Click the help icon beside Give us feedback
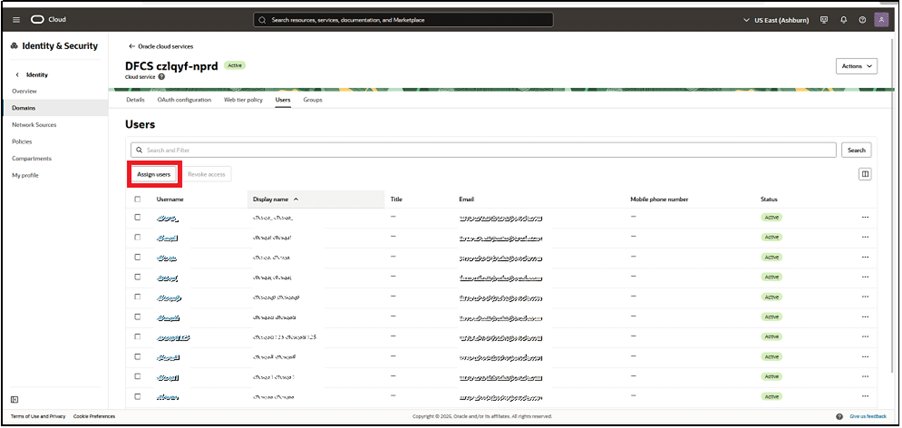 (840, 416)
